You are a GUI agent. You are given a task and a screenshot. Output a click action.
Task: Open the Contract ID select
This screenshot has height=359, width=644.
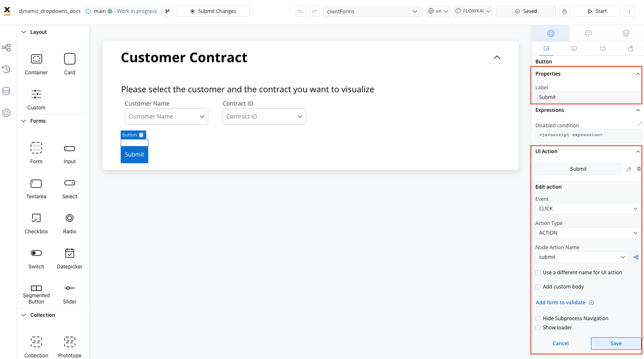click(x=264, y=116)
